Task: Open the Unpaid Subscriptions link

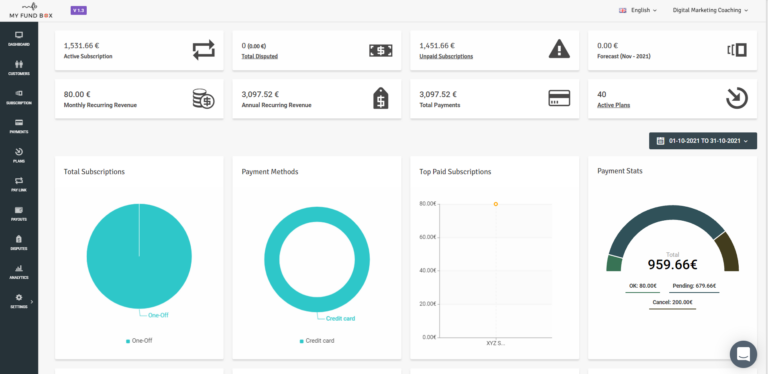Action: coord(446,56)
